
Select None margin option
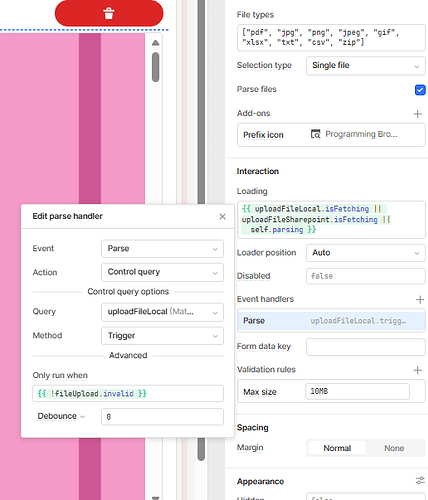pos(394,448)
